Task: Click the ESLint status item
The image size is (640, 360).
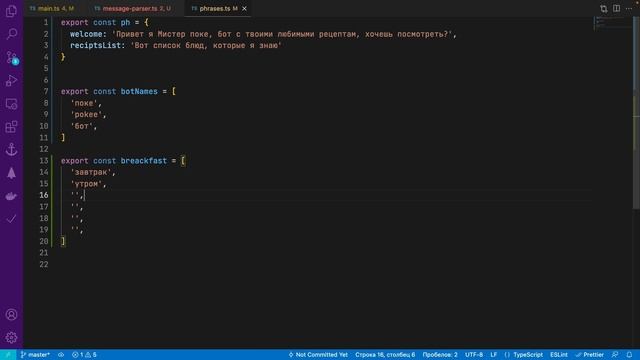Action: 558,355
